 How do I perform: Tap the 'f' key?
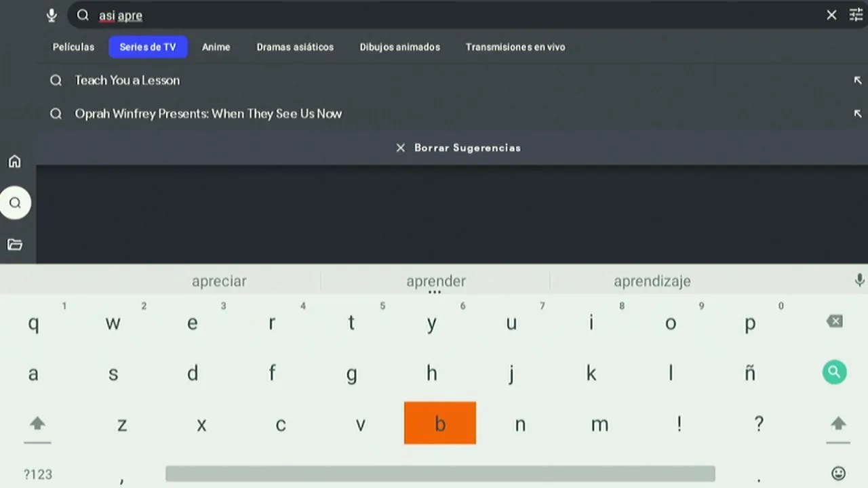(272, 373)
